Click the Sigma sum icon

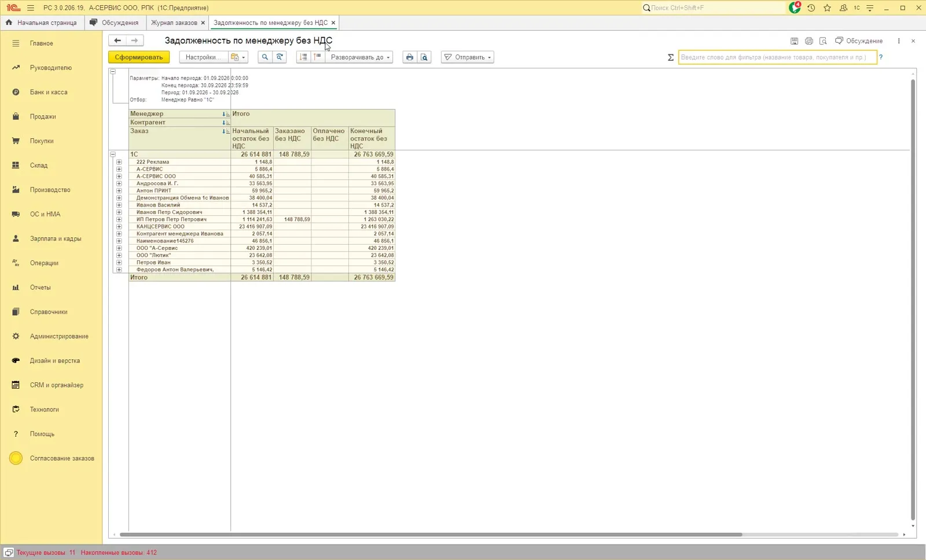pyautogui.click(x=671, y=57)
